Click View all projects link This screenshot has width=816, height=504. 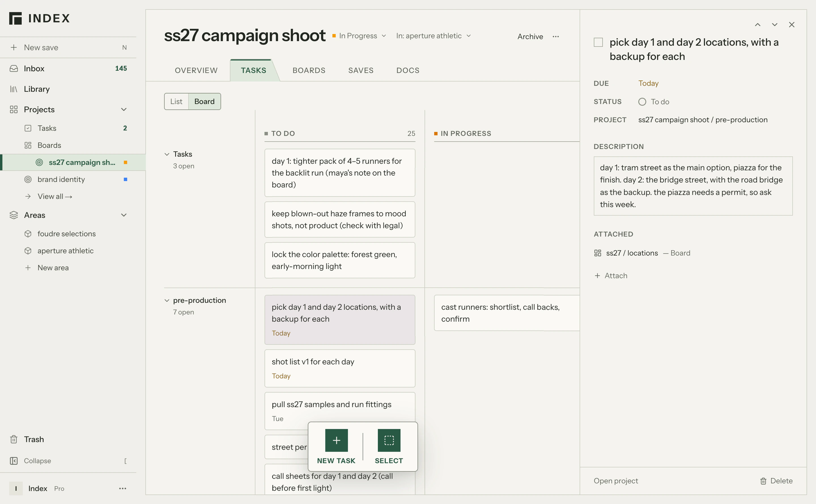click(55, 196)
